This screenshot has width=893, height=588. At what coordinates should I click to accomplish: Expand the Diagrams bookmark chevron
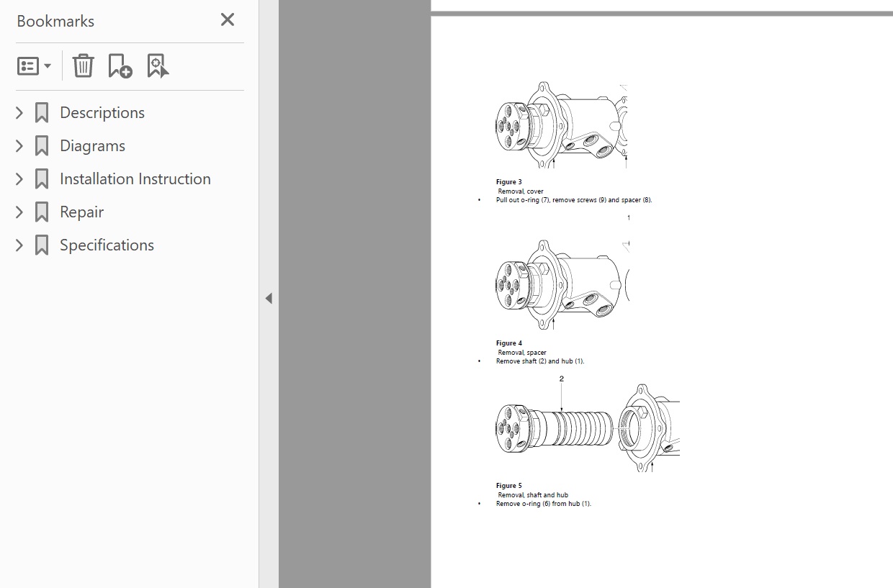tap(19, 146)
